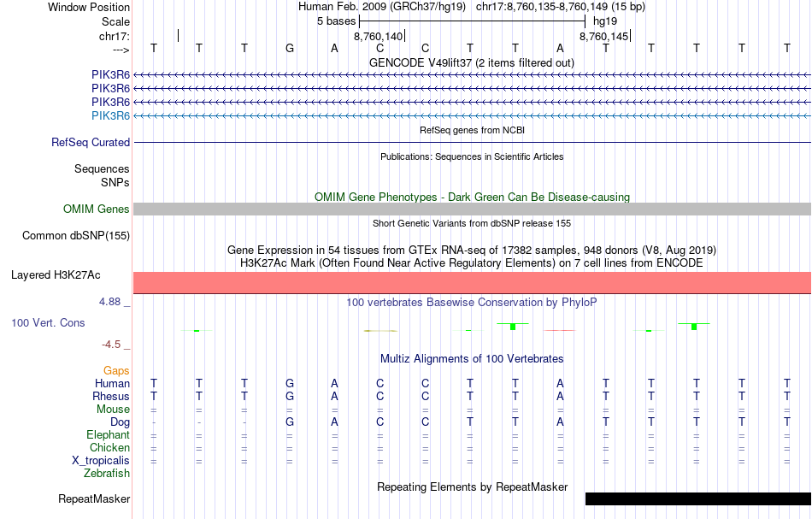Image resolution: width=812 pixels, height=519 pixels.
Task: Click the RepeatMasker track label
Action: point(94,498)
